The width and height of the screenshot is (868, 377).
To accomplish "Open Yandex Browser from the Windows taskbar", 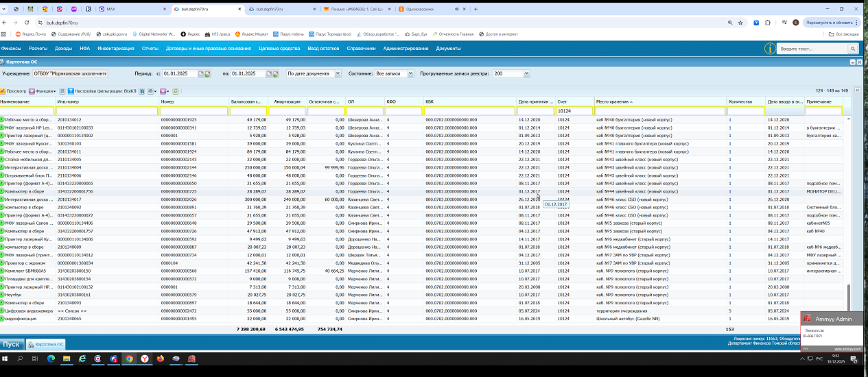I will 145,358.
